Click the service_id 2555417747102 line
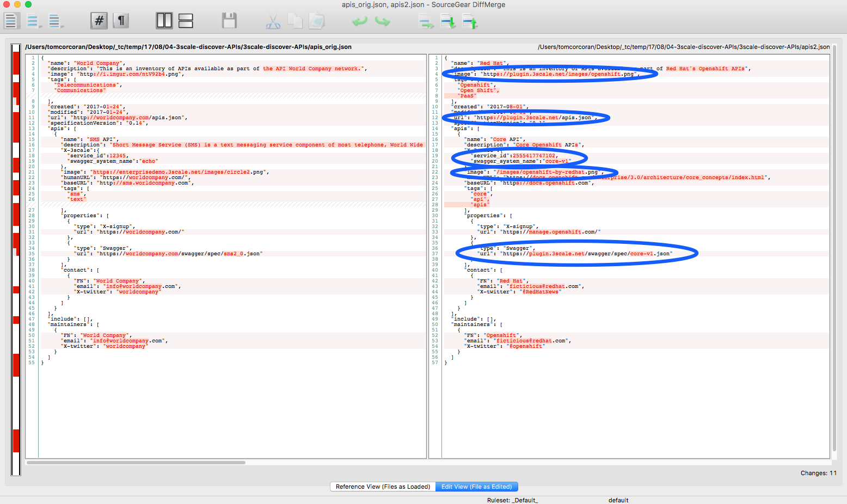Screen dimensions: 847x504 [514, 156]
